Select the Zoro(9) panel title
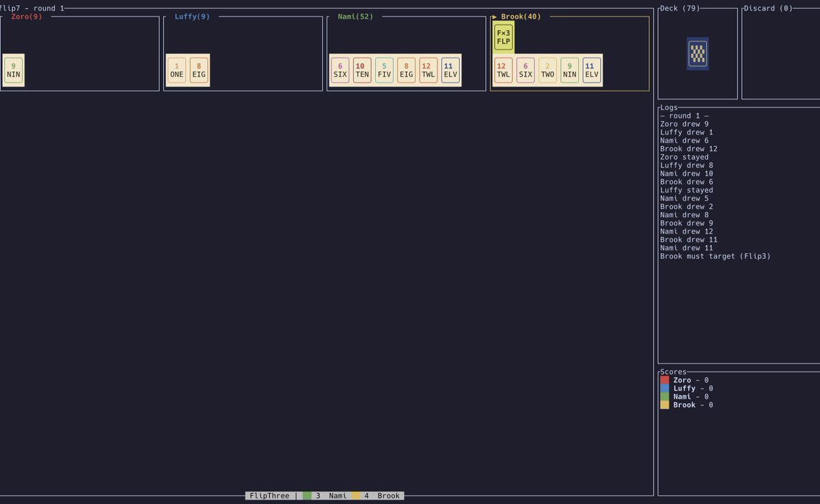 click(27, 16)
